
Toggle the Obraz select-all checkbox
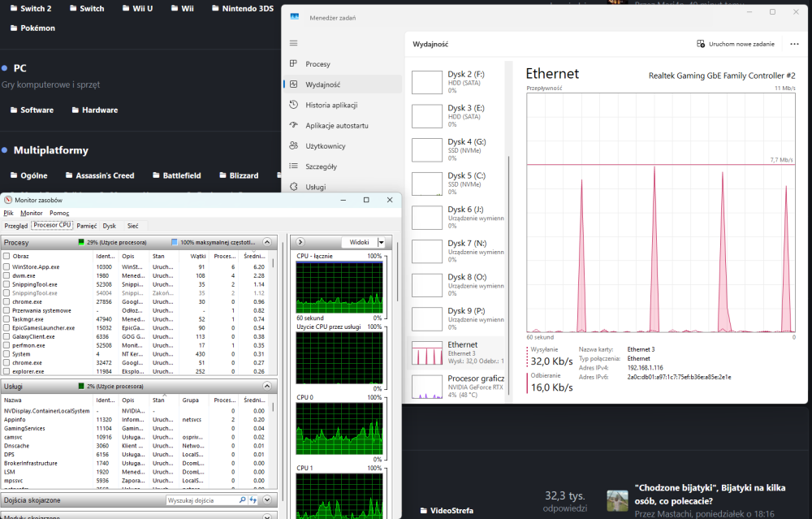6,256
